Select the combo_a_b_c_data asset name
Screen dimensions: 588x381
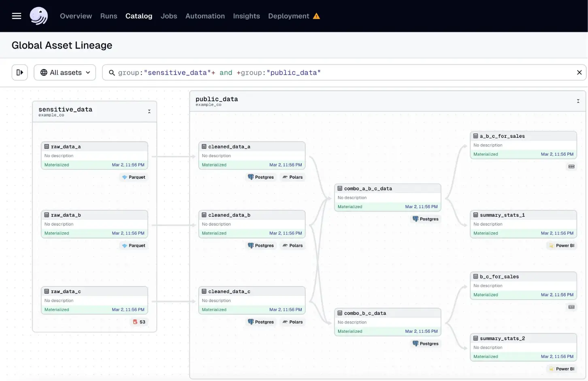368,188
